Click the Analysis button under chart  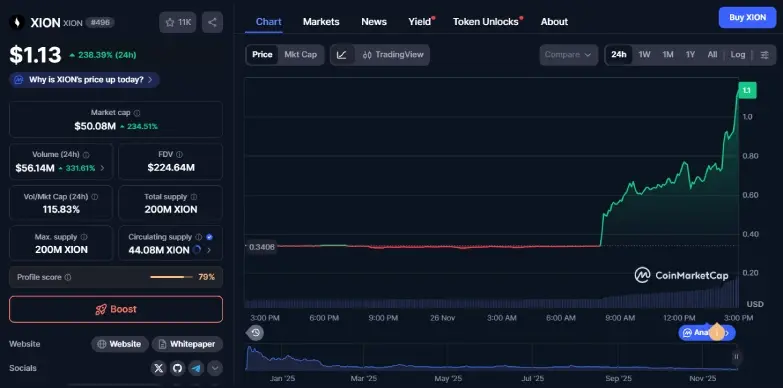pos(707,333)
